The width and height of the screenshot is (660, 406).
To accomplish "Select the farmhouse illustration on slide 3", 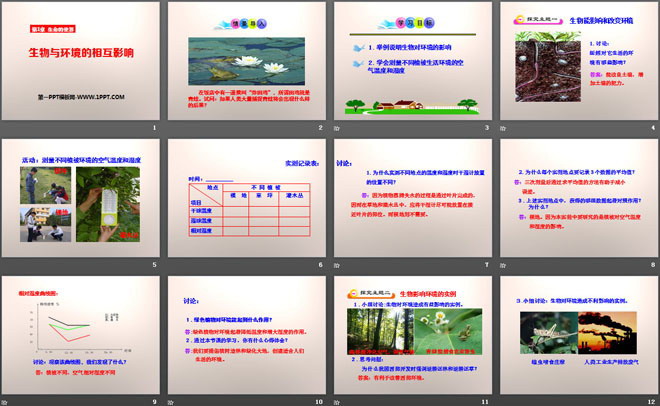I will click(x=411, y=100).
